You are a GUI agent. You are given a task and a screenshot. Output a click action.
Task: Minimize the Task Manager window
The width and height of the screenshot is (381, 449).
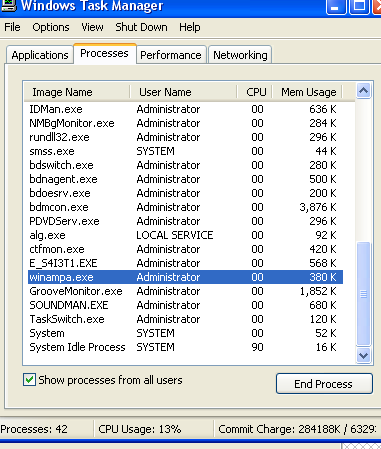[x=336, y=7]
